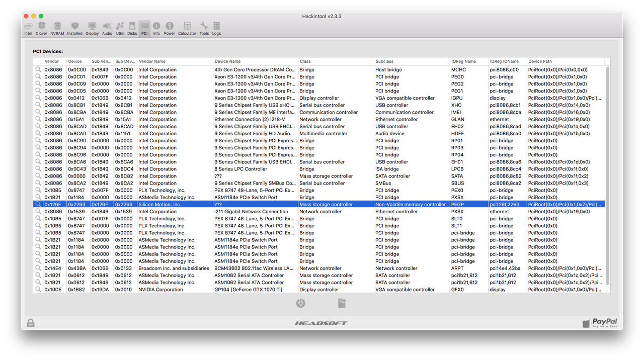Image resolution: width=644 pixels, height=360 pixels.
Task: Select 'Communication controller' class cell
Action: (329, 113)
